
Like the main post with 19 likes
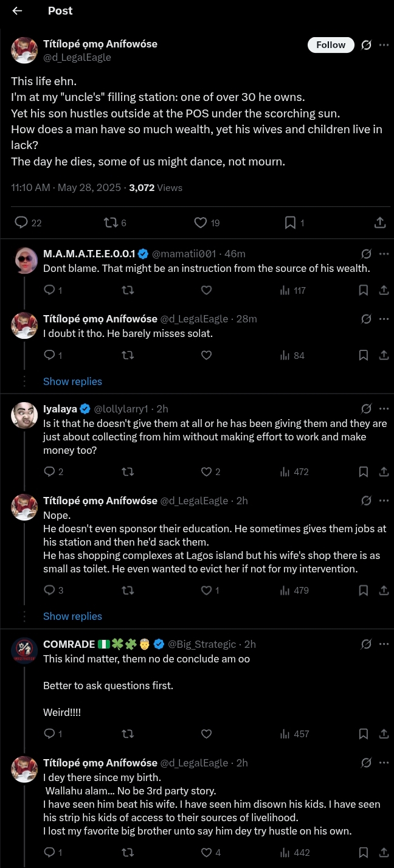tap(201, 223)
